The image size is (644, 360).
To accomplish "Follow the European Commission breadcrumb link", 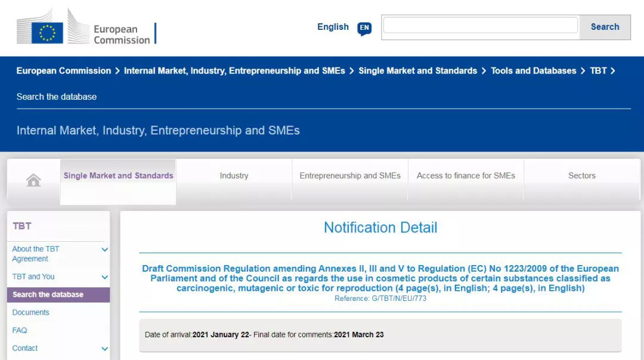I will [64, 71].
